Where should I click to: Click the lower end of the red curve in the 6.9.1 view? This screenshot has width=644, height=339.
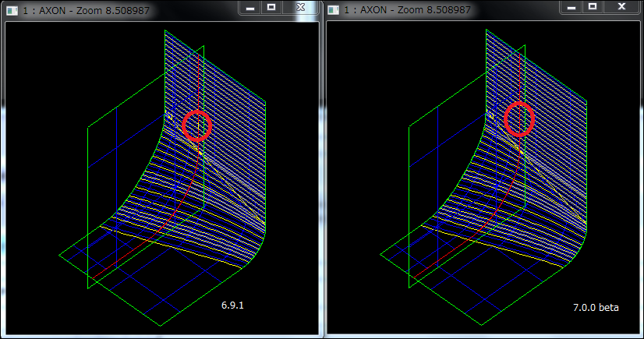click(x=92, y=277)
